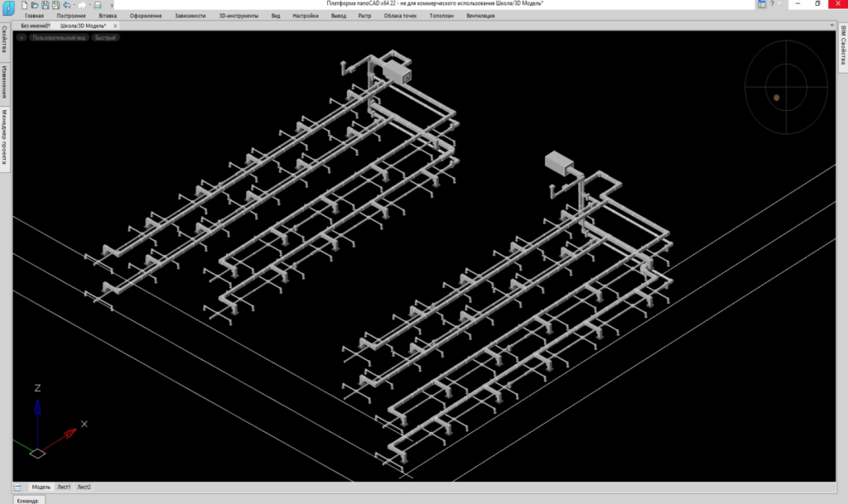
Task: Open nanoCAD help with the question mark icon
Action: (772, 3)
